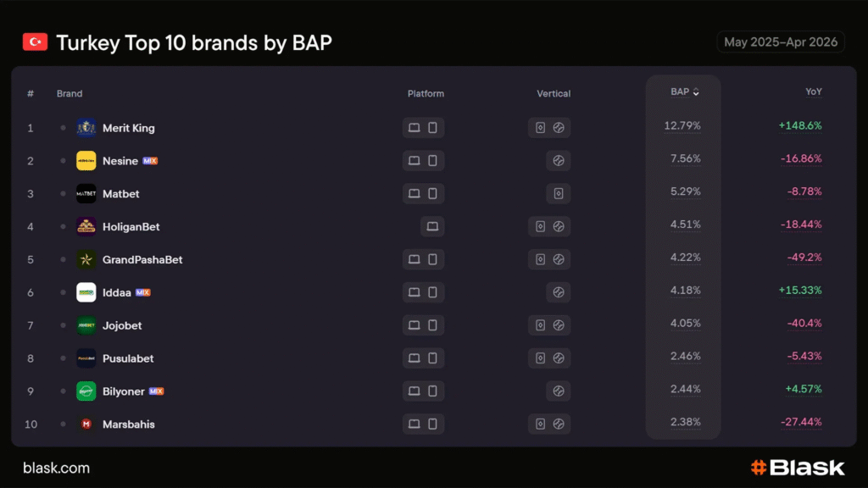Click the Platform column header
Viewport: 868px width, 488px height.
(426, 93)
